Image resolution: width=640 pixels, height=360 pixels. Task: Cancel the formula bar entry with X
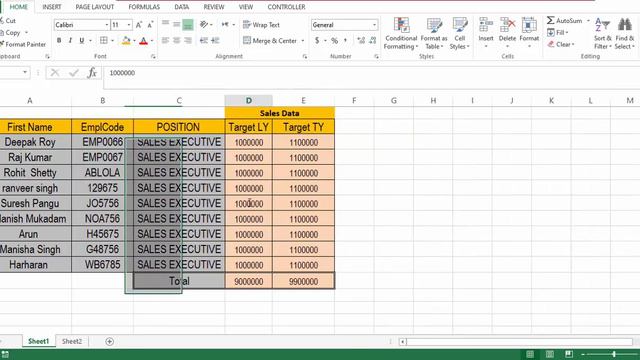point(55,73)
